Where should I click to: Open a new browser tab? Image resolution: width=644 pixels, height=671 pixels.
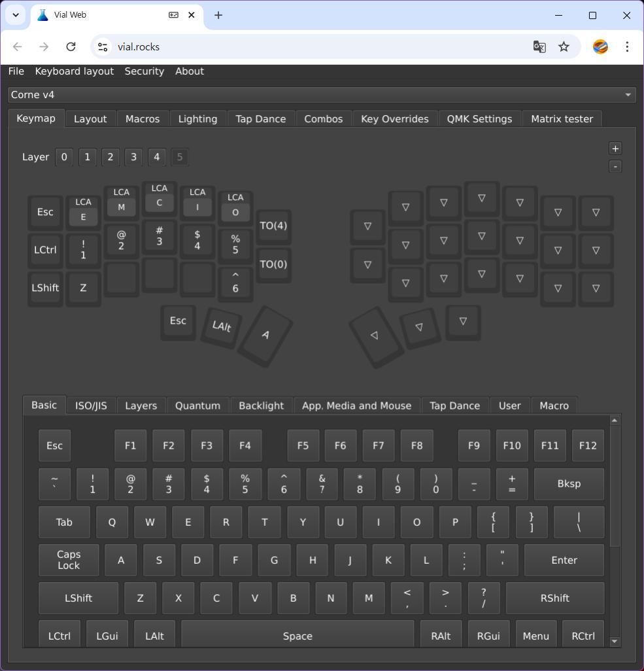pos(218,16)
